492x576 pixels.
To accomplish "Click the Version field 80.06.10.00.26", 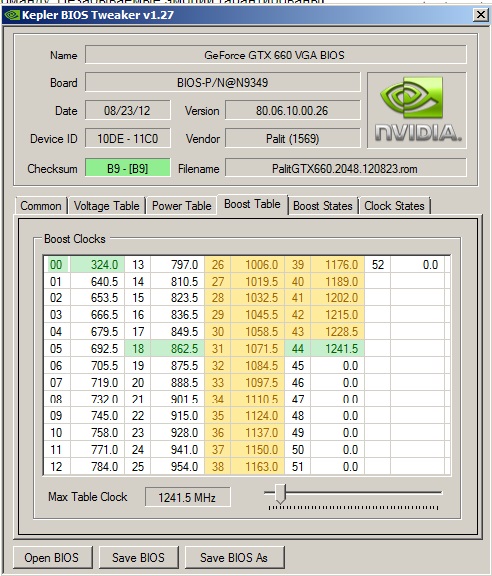I will point(292,111).
